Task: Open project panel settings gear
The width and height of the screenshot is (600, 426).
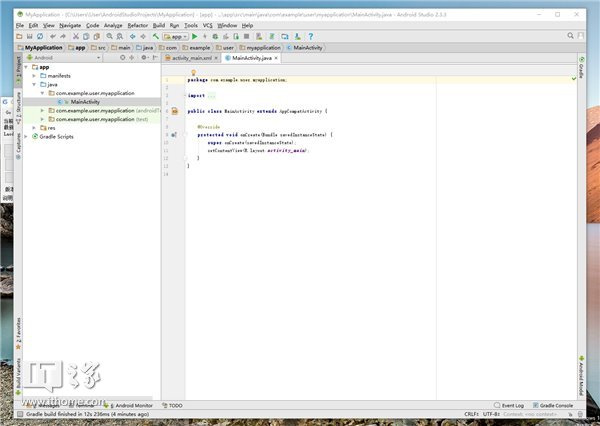Action: coord(143,58)
